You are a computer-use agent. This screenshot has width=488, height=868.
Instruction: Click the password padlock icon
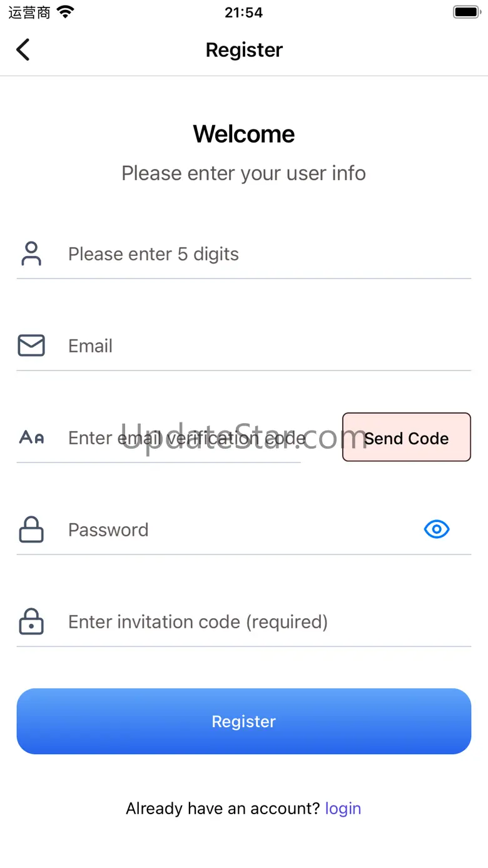31,529
